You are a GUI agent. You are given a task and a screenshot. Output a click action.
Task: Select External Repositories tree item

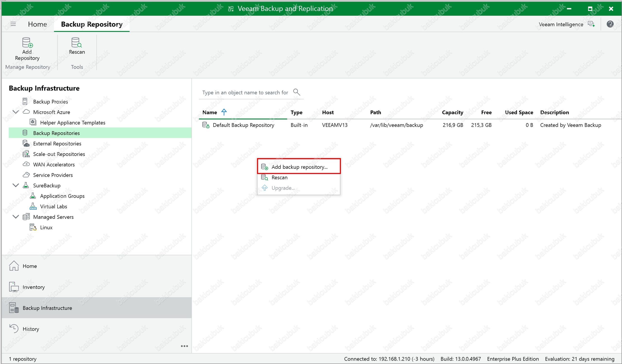point(57,144)
